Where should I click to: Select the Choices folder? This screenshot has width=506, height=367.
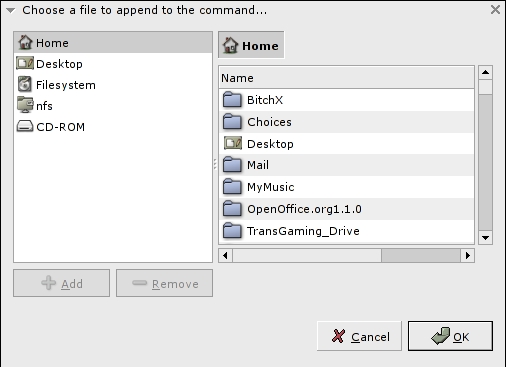coord(346,122)
